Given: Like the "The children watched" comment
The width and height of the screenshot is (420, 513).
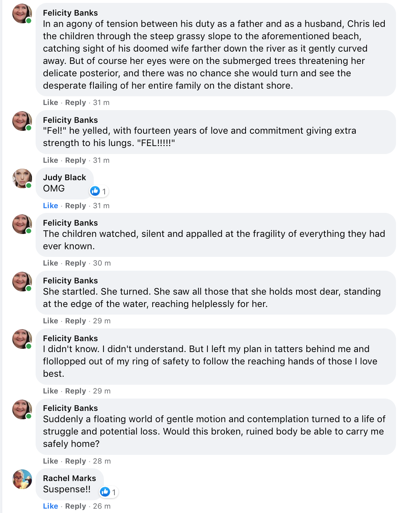Looking at the screenshot, I should 51,263.
